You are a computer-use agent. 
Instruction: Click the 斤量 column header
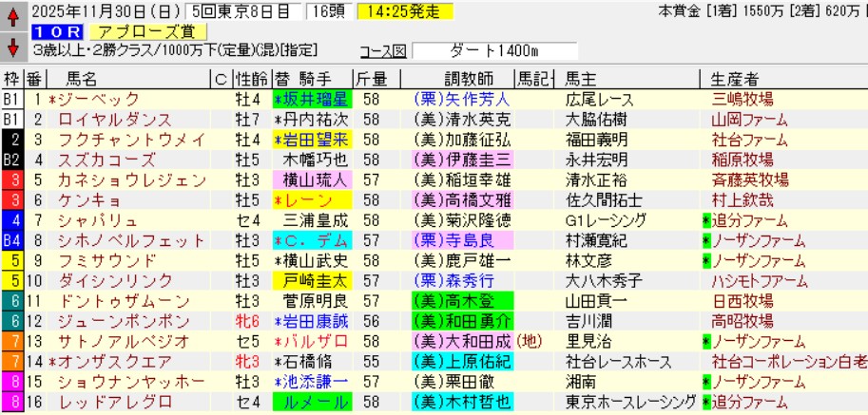[370, 78]
